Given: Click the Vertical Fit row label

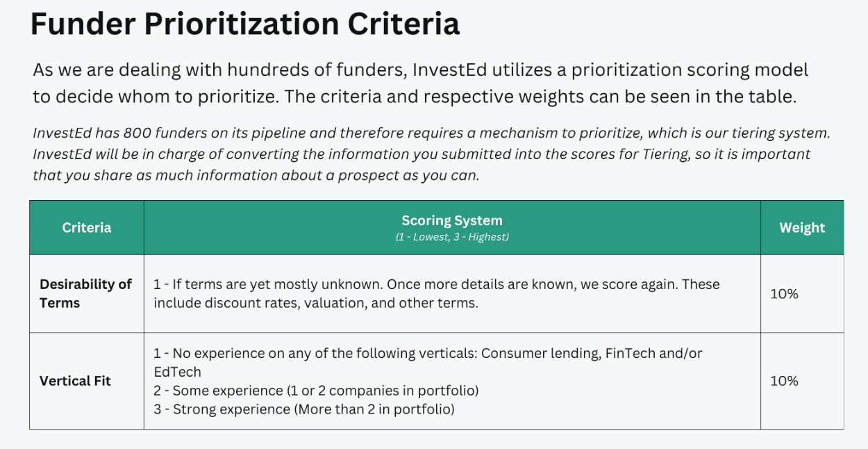Looking at the screenshot, I should click(x=75, y=381).
